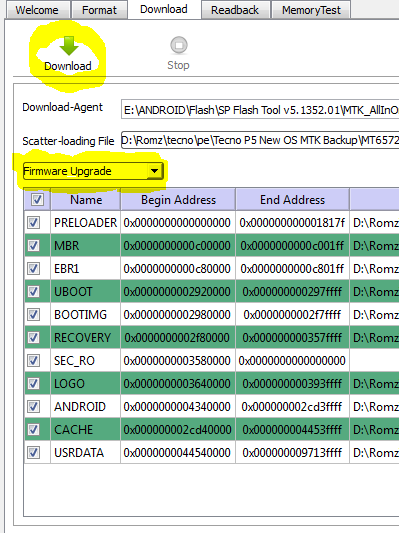Click end address 0x000000009713ffff of USRDATA
The height and width of the screenshot is (533, 399).
pos(292,452)
